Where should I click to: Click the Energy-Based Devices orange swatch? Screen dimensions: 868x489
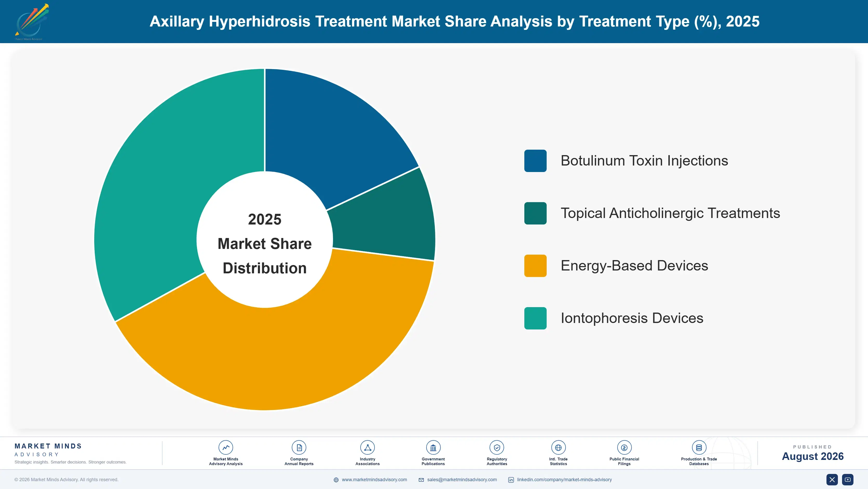[535, 266]
